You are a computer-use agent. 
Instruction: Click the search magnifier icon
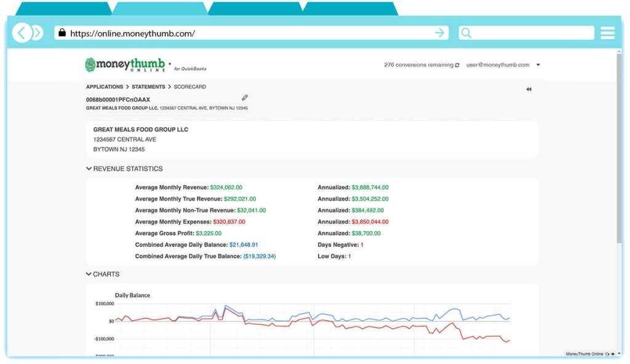pos(466,33)
